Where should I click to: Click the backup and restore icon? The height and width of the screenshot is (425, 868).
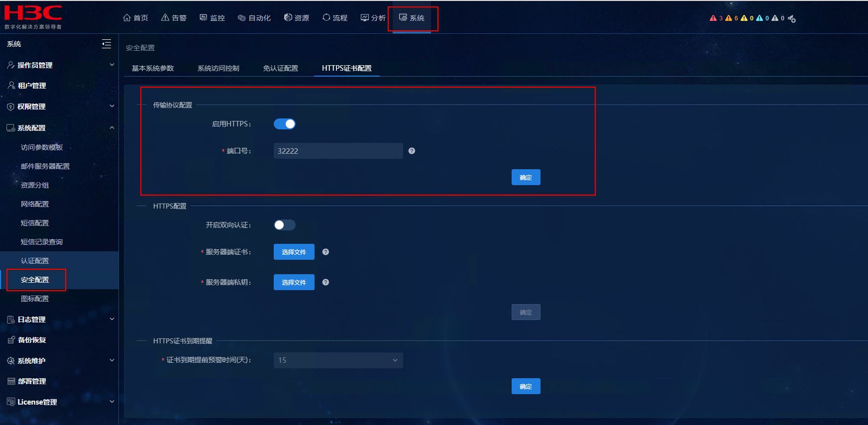click(x=11, y=340)
